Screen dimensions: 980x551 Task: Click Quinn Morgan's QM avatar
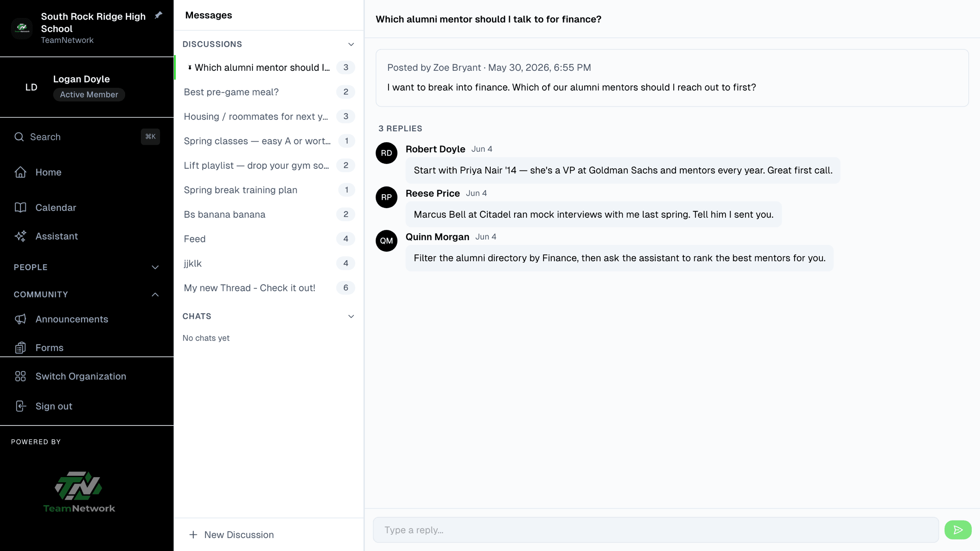(386, 241)
